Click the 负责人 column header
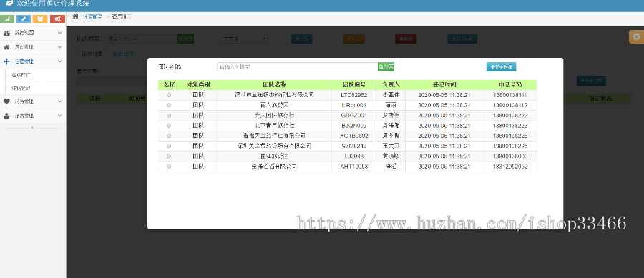 (391, 85)
